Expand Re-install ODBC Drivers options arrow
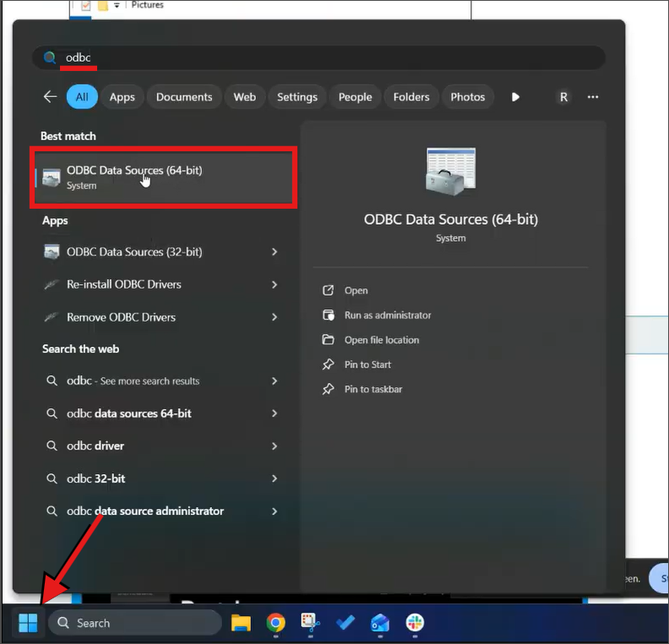 coord(275,285)
